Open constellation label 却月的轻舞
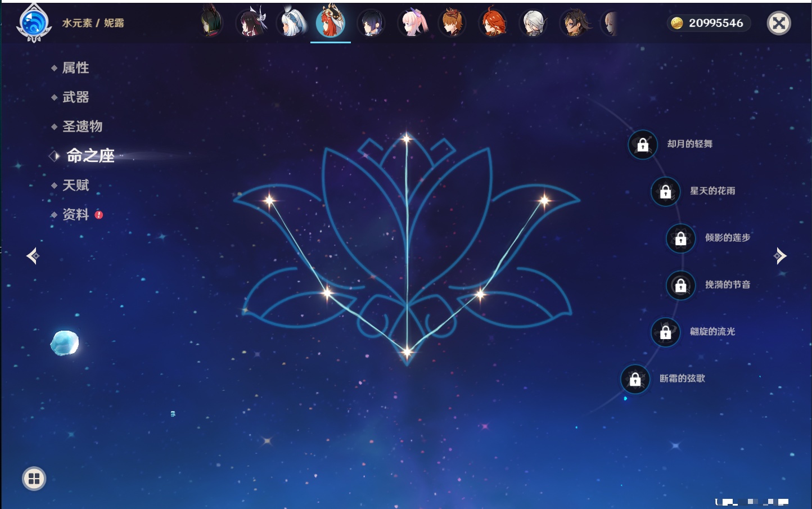Viewport: 812px width, 509px height. point(690,144)
